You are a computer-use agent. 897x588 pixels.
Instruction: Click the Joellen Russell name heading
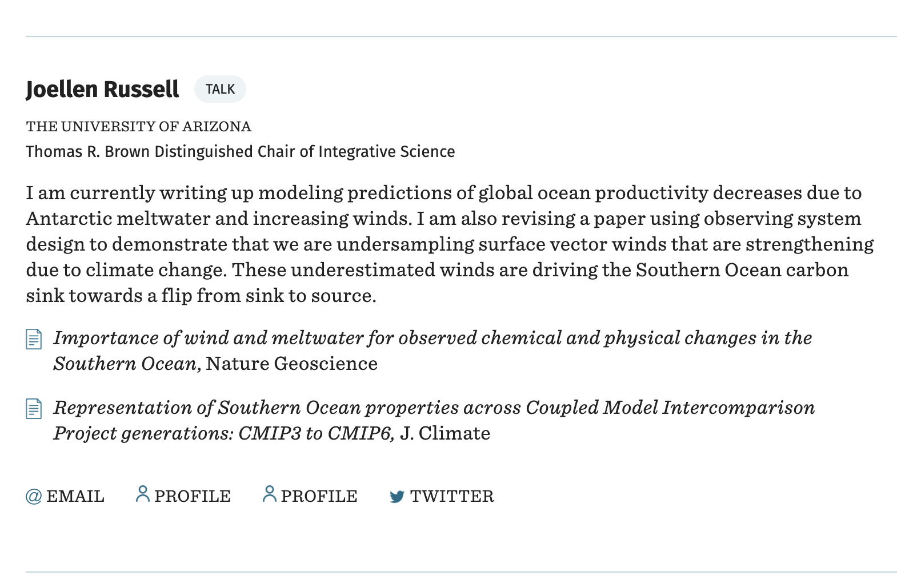[x=103, y=90]
